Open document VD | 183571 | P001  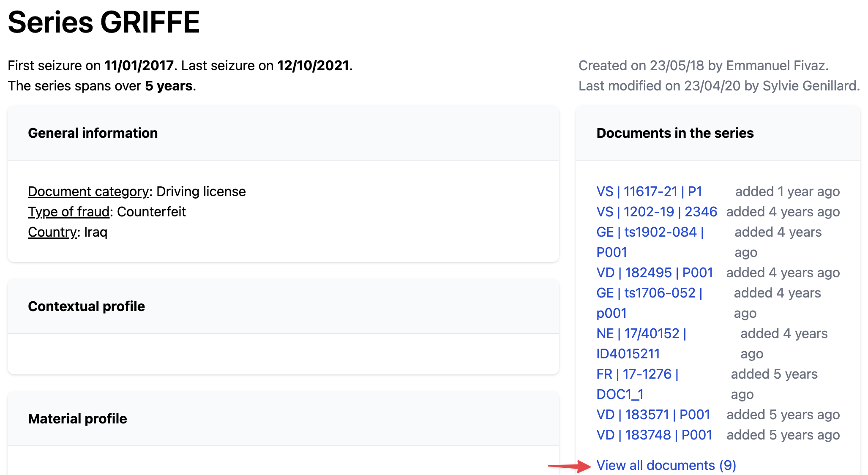pyautogui.click(x=653, y=415)
